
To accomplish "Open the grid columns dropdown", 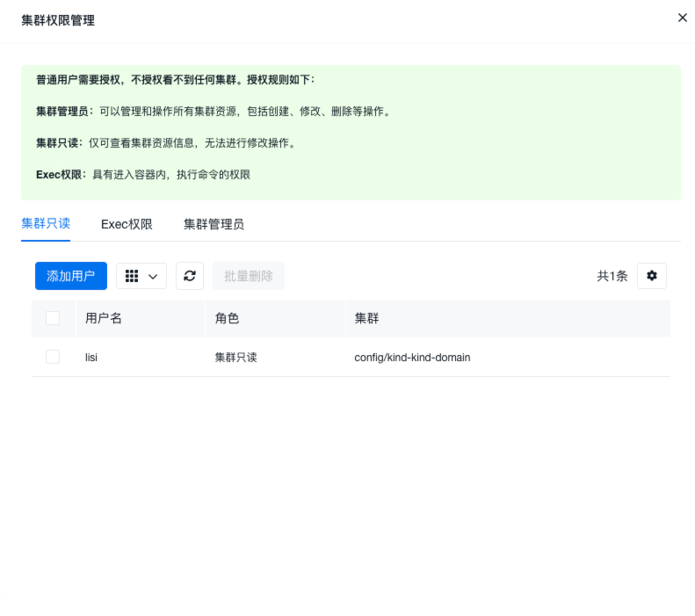I will [x=141, y=276].
